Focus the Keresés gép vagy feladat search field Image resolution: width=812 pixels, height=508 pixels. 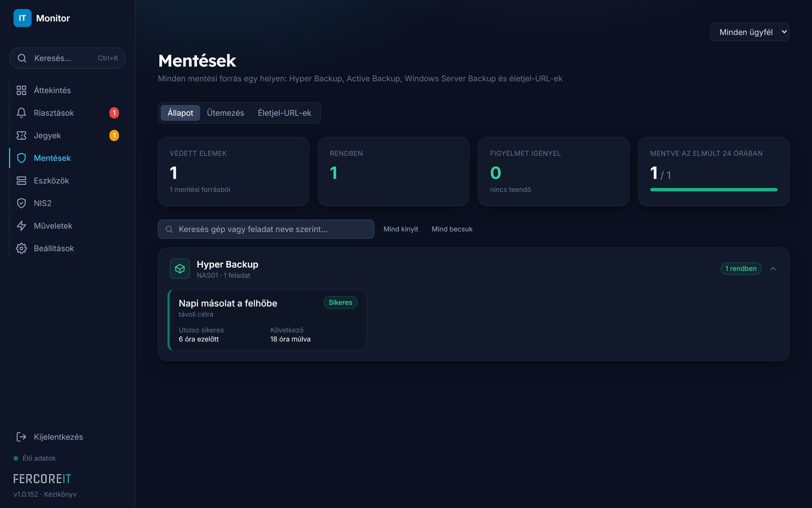[266, 229]
